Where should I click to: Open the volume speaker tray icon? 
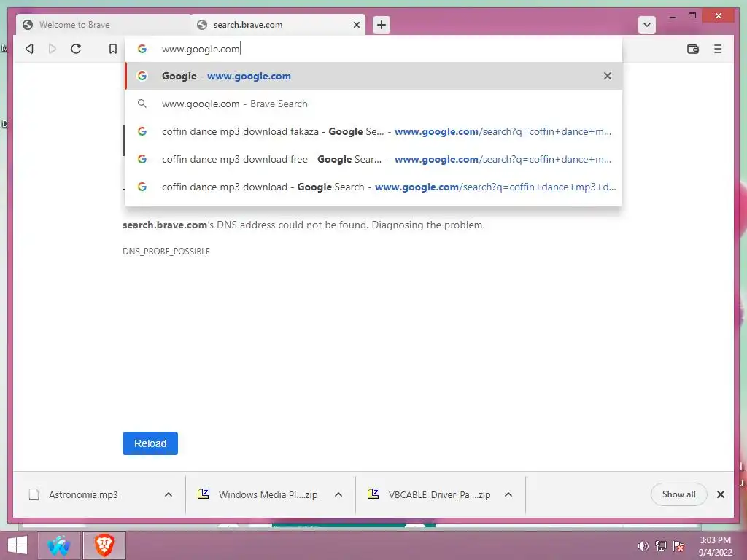click(643, 546)
